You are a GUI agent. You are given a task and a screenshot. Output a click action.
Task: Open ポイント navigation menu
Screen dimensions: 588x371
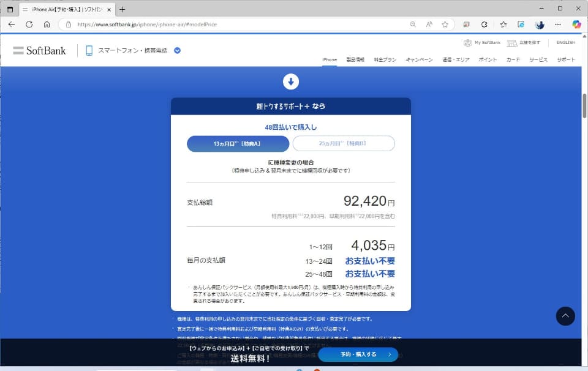(x=488, y=59)
